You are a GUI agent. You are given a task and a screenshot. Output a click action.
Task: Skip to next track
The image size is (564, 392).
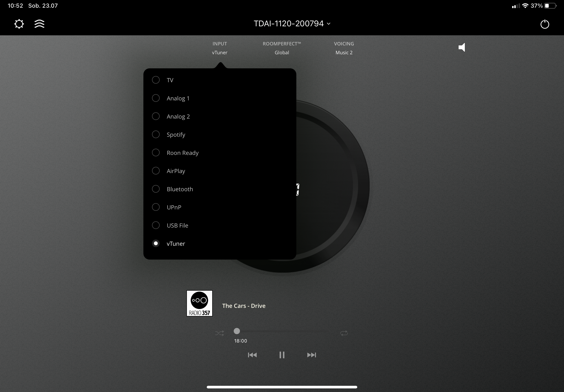pos(312,355)
